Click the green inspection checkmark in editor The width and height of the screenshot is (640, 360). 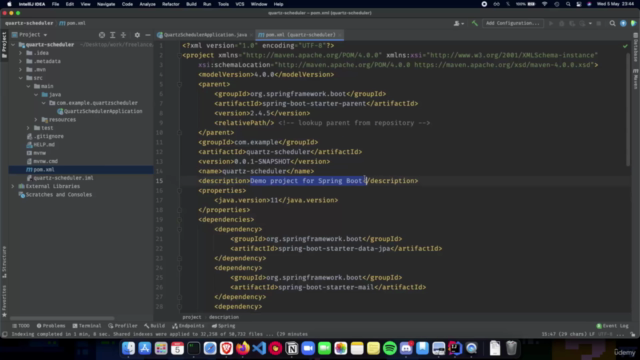(x=625, y=46)
